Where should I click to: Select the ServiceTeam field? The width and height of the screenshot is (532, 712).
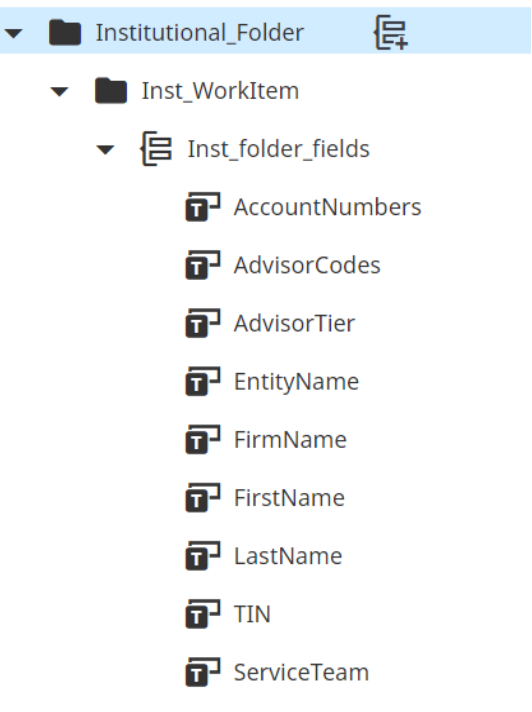coord(301,672)
